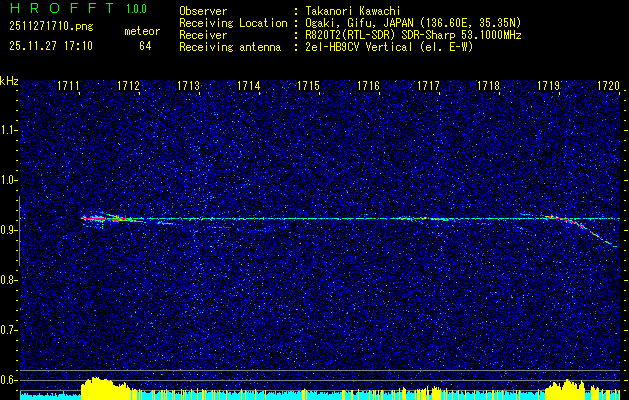Click time marker 1714
This screenshot has width=629, height=400.
pos(249,86)
